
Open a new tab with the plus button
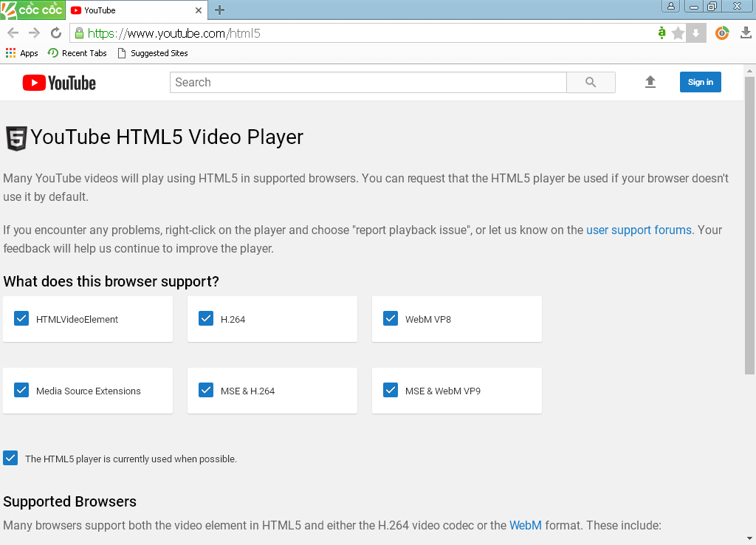pyautogui.click(x=219, y=10)
